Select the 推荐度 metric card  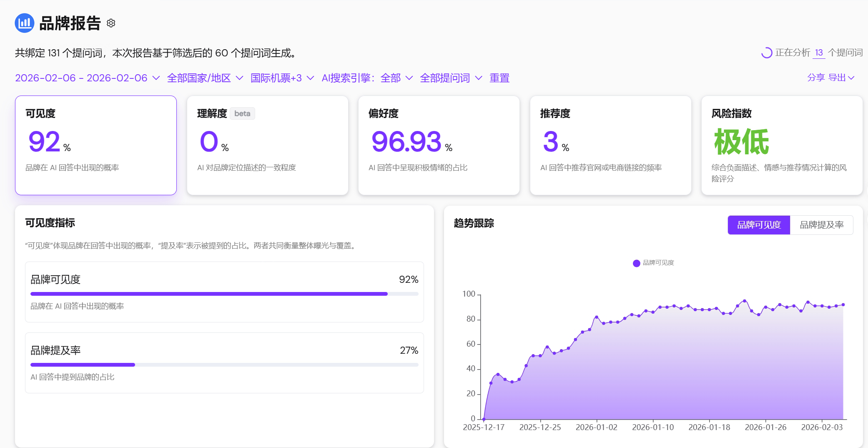(x=610, y=145)
